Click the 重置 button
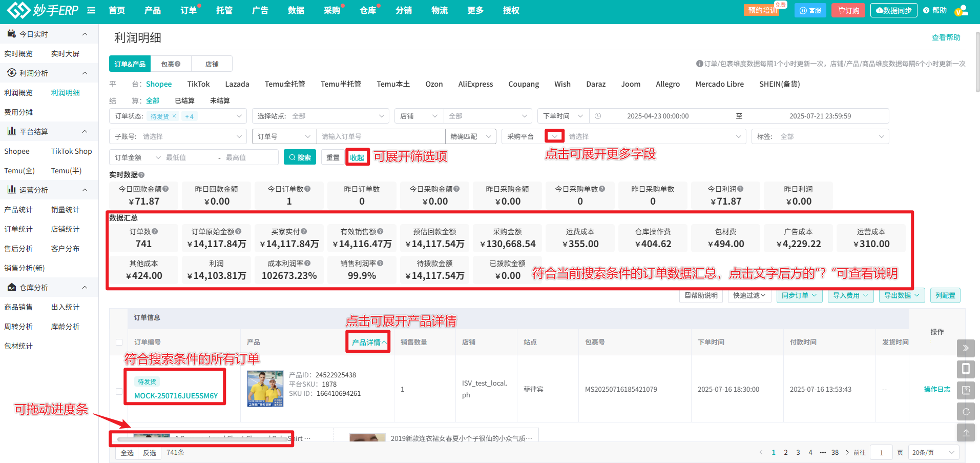 point(333,157)
